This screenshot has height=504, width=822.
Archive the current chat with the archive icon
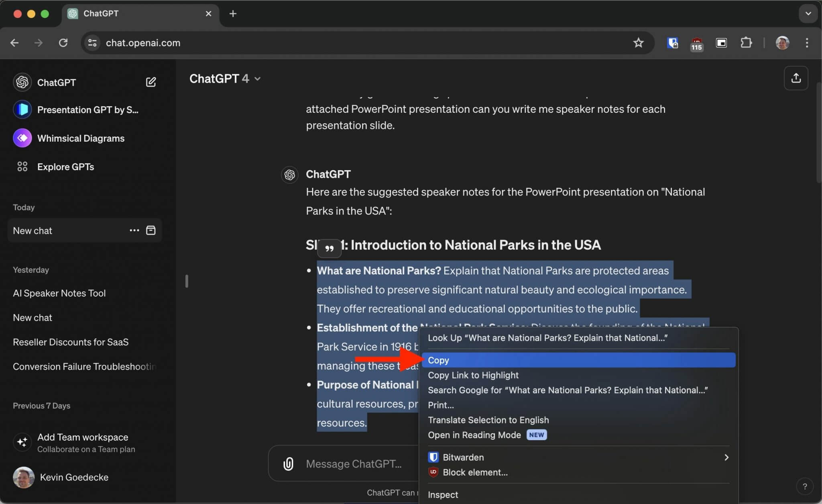click(x=151, y=230)
